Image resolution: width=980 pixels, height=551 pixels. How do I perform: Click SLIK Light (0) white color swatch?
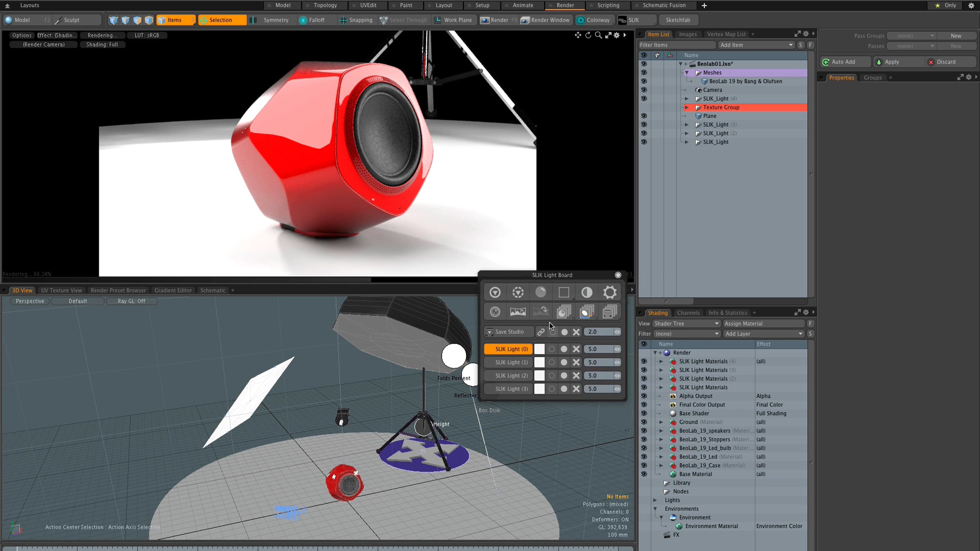coord(539,349)
